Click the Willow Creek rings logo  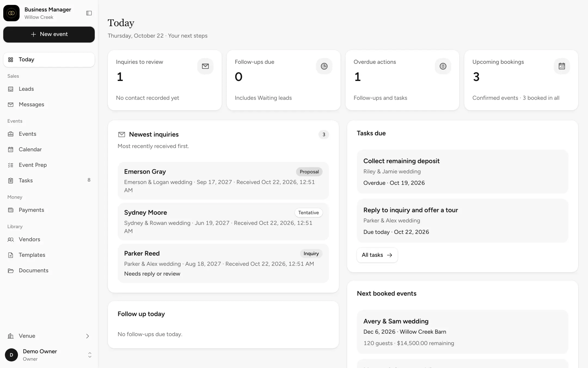click(x=11, y=13)
